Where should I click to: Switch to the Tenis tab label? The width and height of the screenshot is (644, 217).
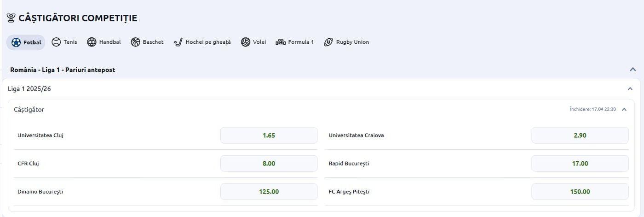[70, 42]
